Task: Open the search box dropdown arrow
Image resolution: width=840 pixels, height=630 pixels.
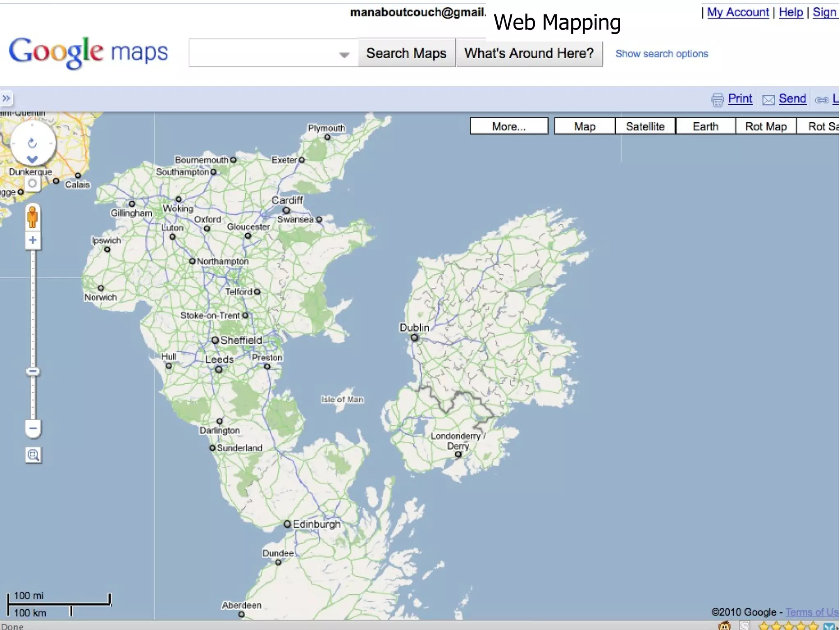Action: click(x=344, y=54)
